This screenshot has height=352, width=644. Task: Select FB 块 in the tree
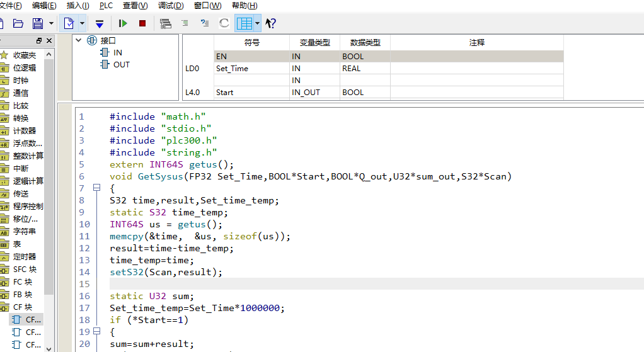coord(23,295)
